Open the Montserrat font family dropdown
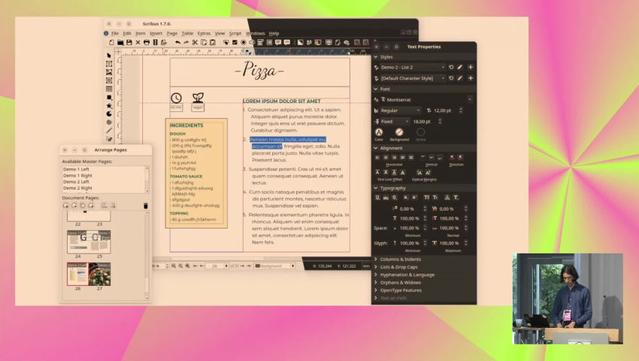The height and width of the screenshot is (361, 639). (x=427, y=100)
